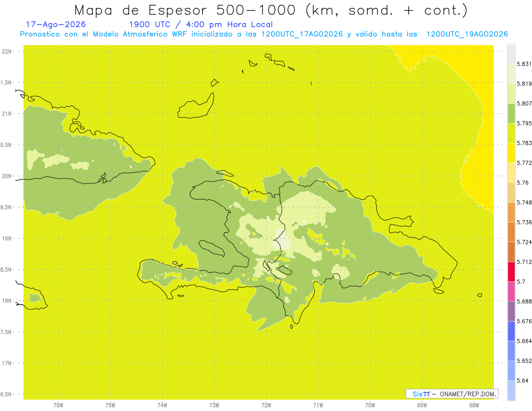The width and height of the screenshot is (532, 411).
Task: Click the longitude label '76W'
Action: (x=58, y=405)
